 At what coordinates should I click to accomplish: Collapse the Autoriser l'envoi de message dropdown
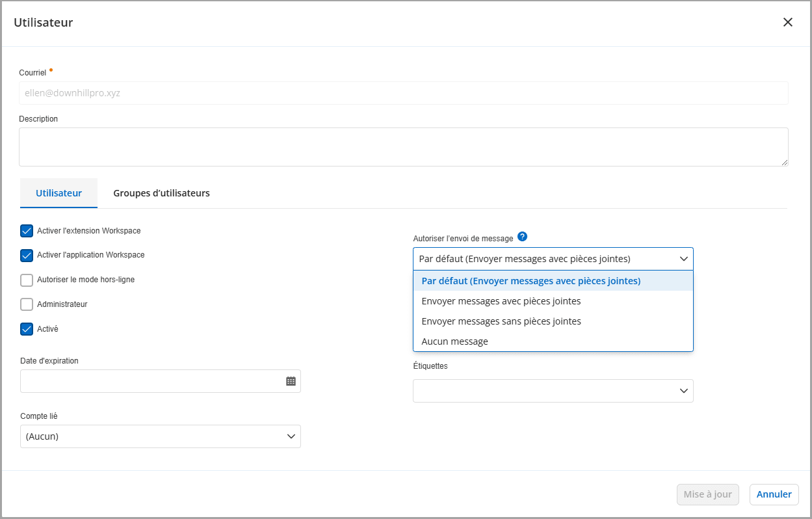[x=683, y=259]
